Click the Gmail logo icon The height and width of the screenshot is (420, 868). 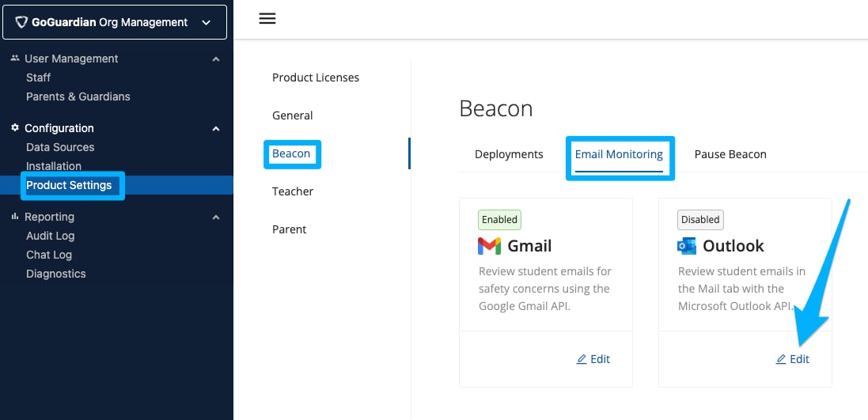click(x=489, y=246)
